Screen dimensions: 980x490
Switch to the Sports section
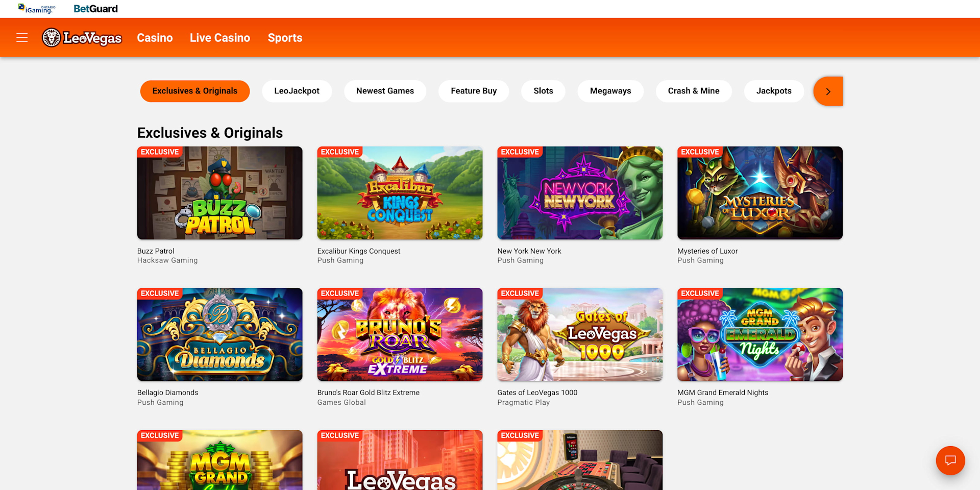[x=285, y=38]
